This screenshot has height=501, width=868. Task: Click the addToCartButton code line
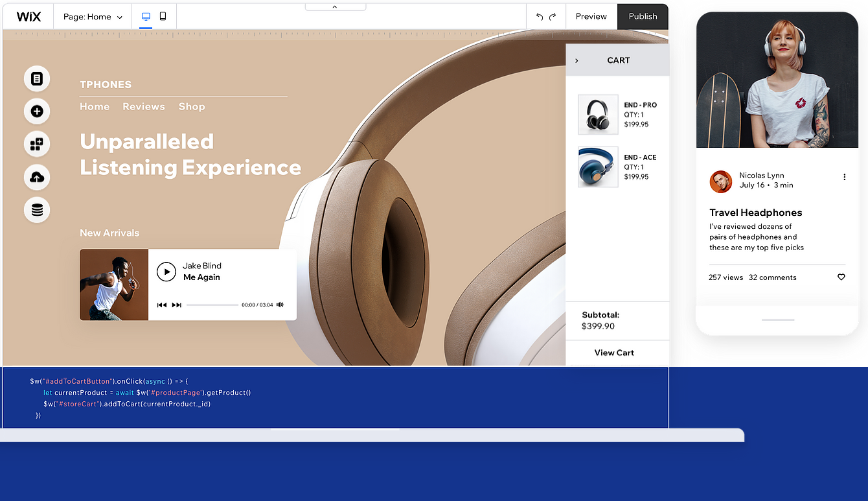109,381
